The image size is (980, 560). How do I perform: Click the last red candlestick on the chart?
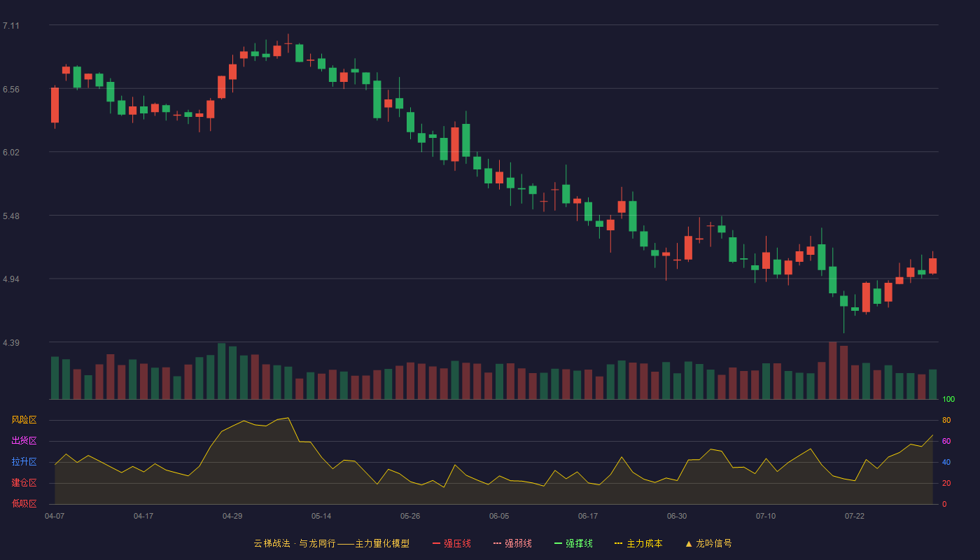coord(932,266)
